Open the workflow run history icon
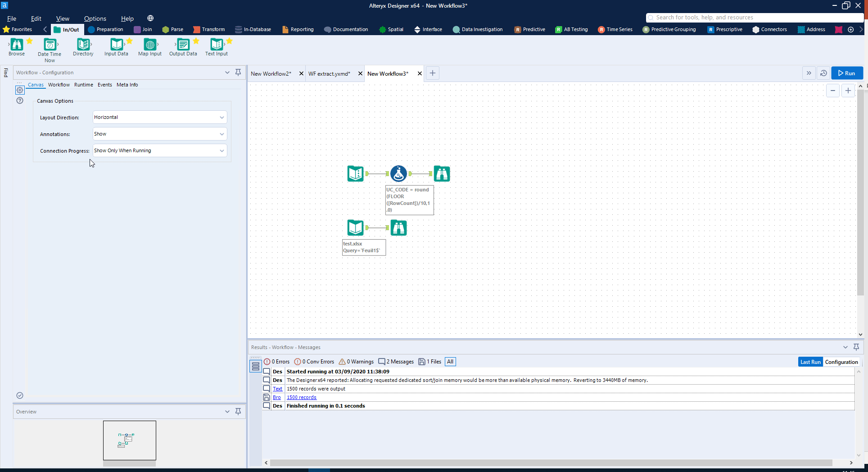Image resolution: width=868 pixels, height=472 pixels. (x=823, y=73)
